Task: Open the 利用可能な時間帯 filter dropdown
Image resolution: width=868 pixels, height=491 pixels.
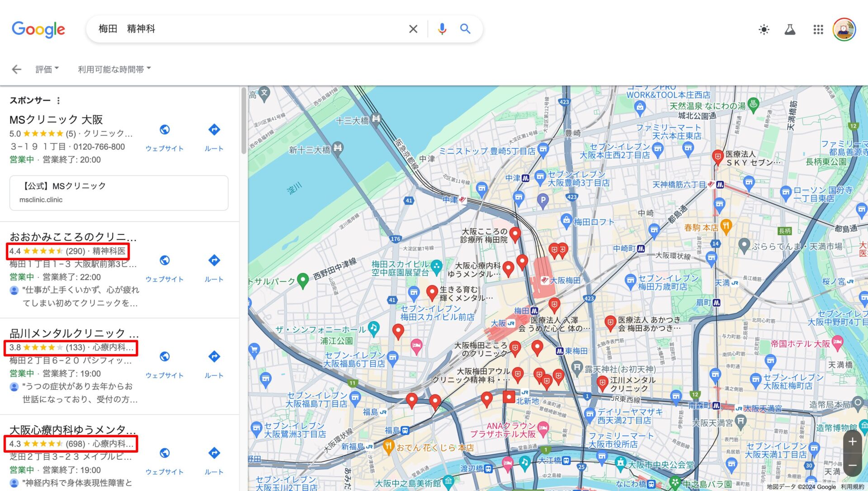Action: click(114, 69)
